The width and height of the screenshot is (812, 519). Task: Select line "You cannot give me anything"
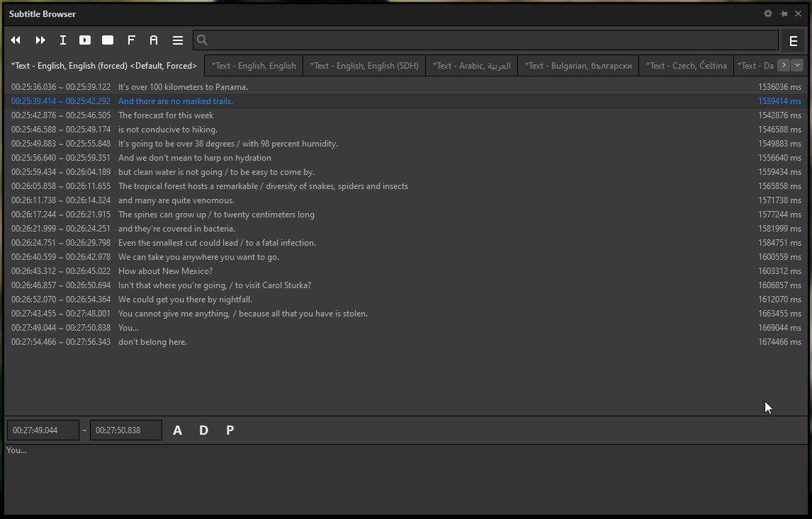(406, 314)
